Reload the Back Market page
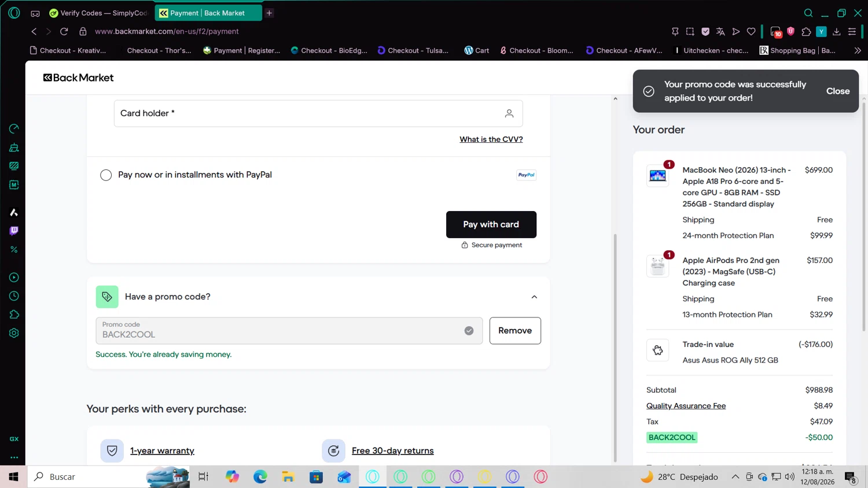 point(64,31)
